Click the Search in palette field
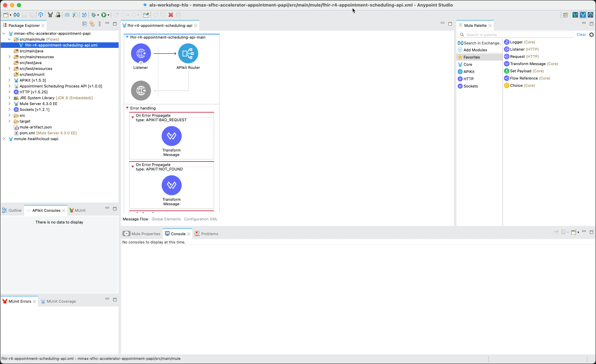 (516, 35)
